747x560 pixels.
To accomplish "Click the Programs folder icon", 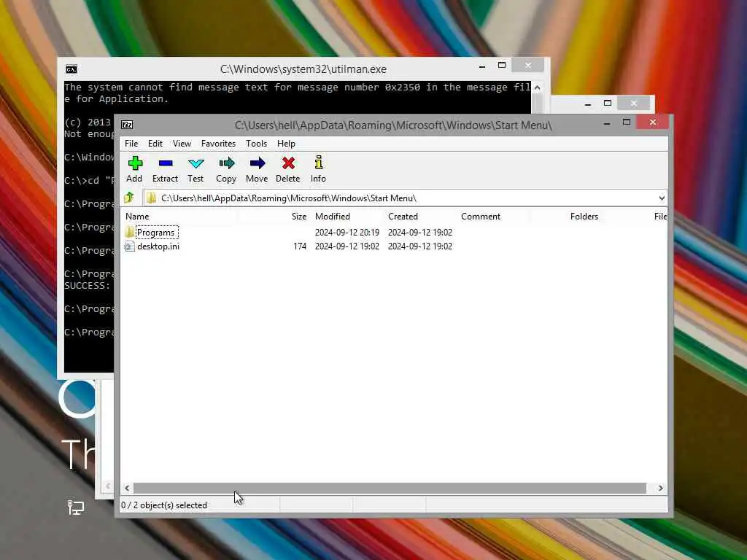I will tap(129, 233).
